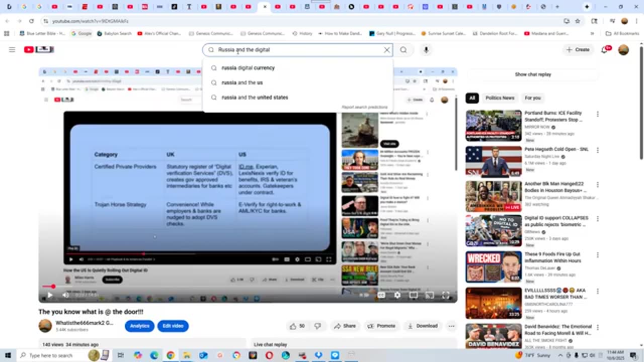Switch main player to theater mode

point(414,295)
